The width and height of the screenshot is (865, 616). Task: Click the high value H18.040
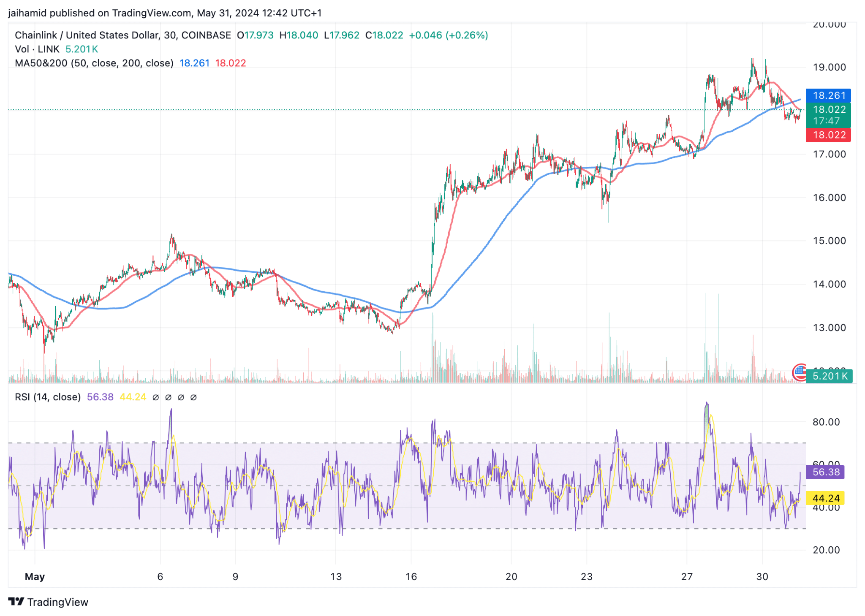299,35
